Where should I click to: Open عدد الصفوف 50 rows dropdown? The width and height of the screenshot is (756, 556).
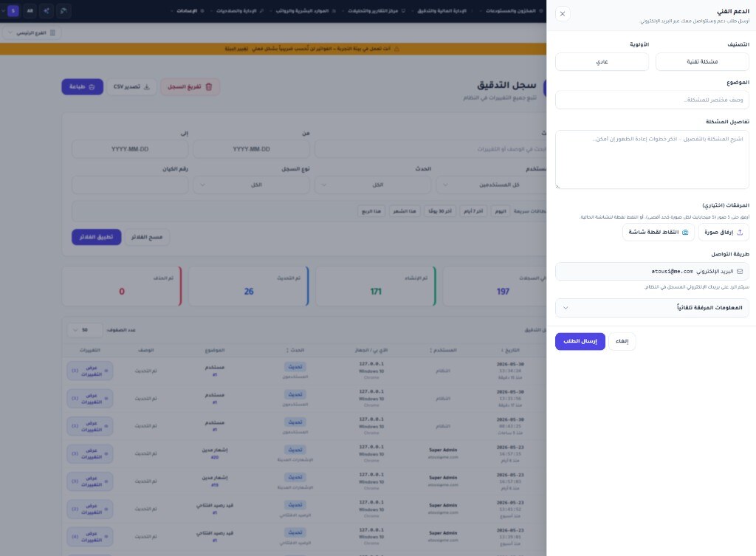[x=85, y=330]
